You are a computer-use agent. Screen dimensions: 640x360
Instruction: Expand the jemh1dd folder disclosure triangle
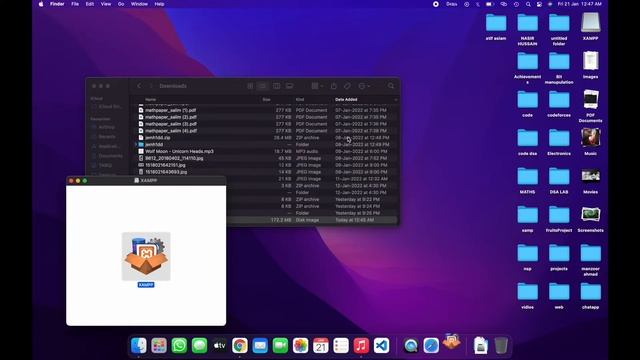click(x=136, y=144)
